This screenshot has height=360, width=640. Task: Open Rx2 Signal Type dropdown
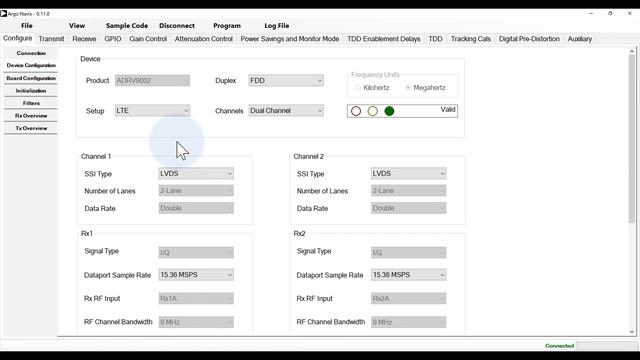click(408, 253)
